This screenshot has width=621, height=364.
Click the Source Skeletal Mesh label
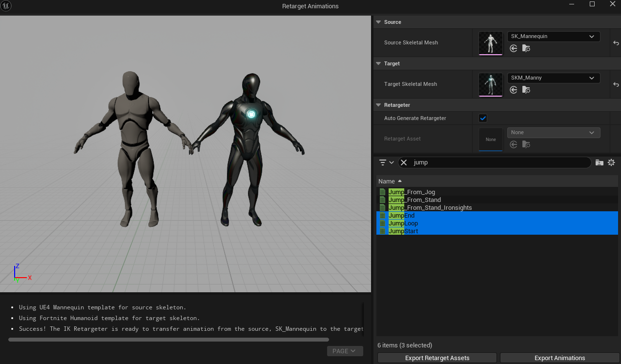(411, 43)
